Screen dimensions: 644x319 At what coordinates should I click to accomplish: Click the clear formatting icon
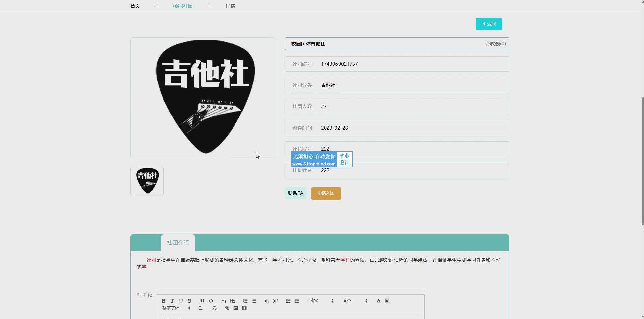tap(214, 308)
